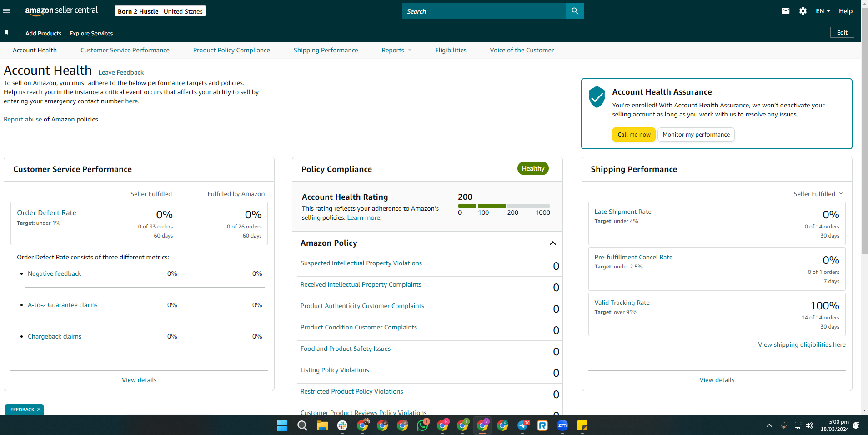
Task: Open the hamburger navigation menu
Action: [6, 11]
